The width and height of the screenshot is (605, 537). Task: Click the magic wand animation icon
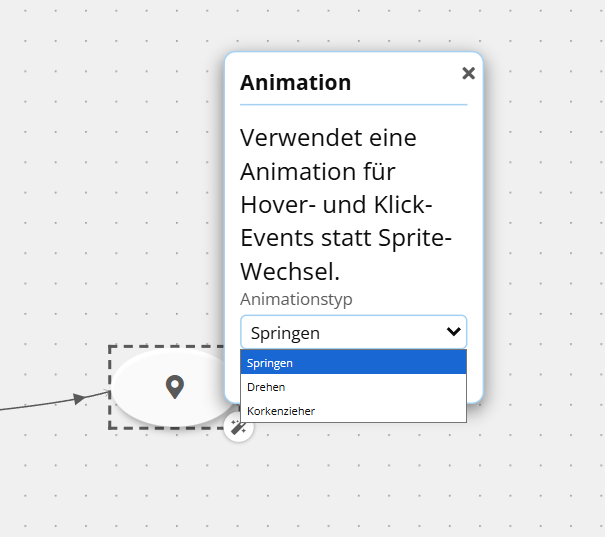point(238,428)
